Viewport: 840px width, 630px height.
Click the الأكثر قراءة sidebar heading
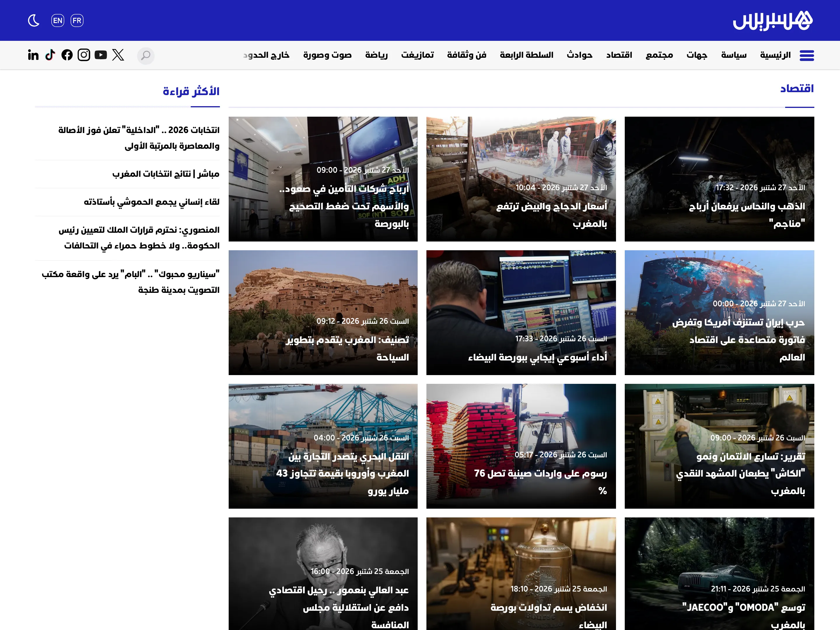pos(191,91)
